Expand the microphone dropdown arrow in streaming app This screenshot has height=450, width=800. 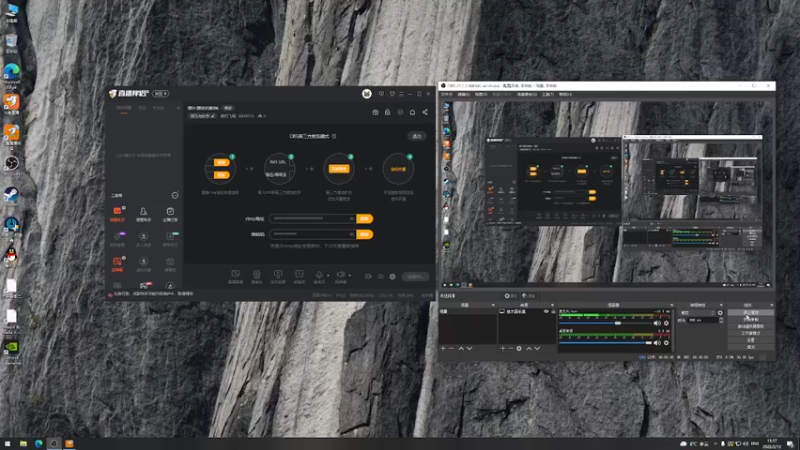pyautogui.click(x=328, y=276)
